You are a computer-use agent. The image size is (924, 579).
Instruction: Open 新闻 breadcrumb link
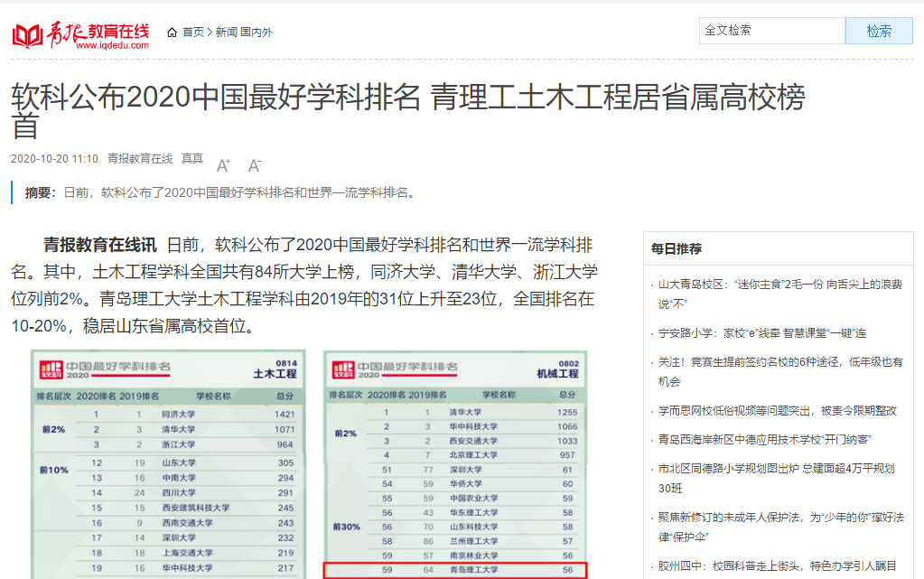(226, 32)
